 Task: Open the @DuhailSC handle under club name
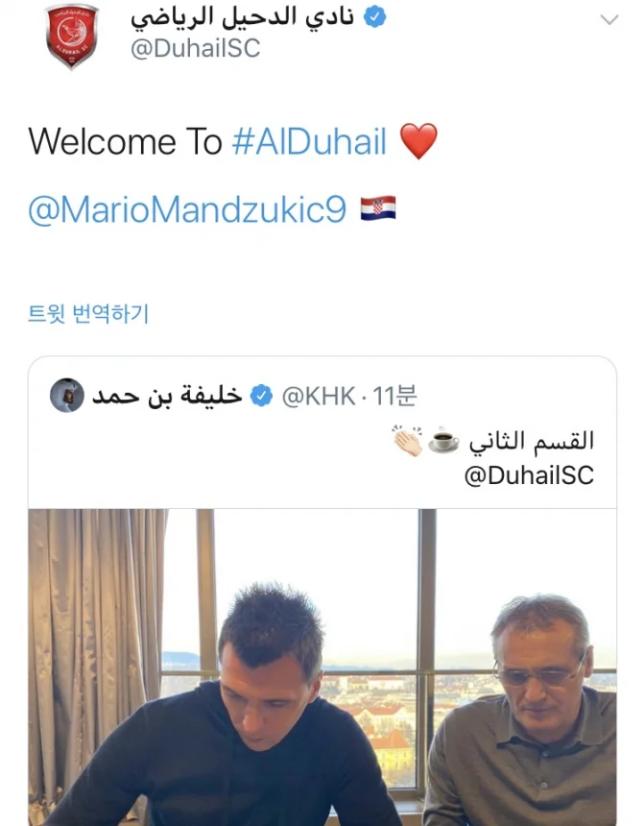click(x=196, y=48)
